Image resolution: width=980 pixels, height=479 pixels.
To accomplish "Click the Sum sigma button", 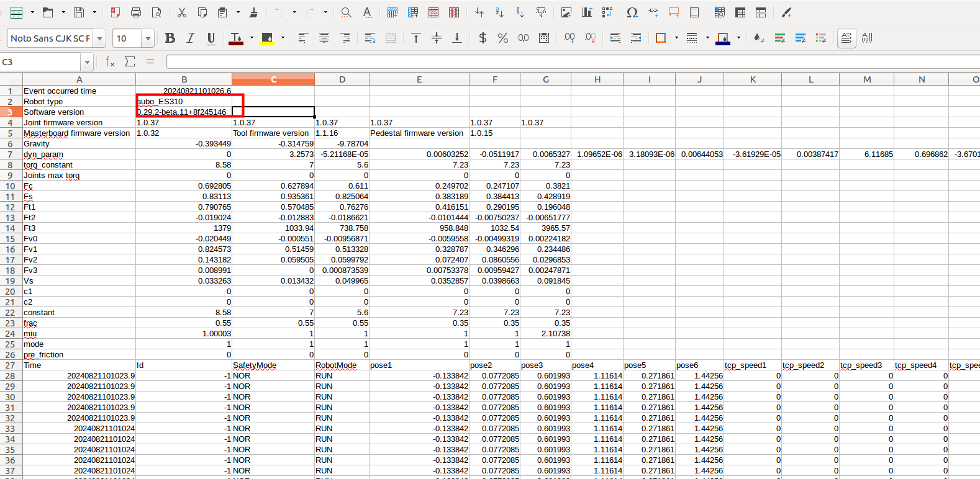I will [x=130, y=61].
